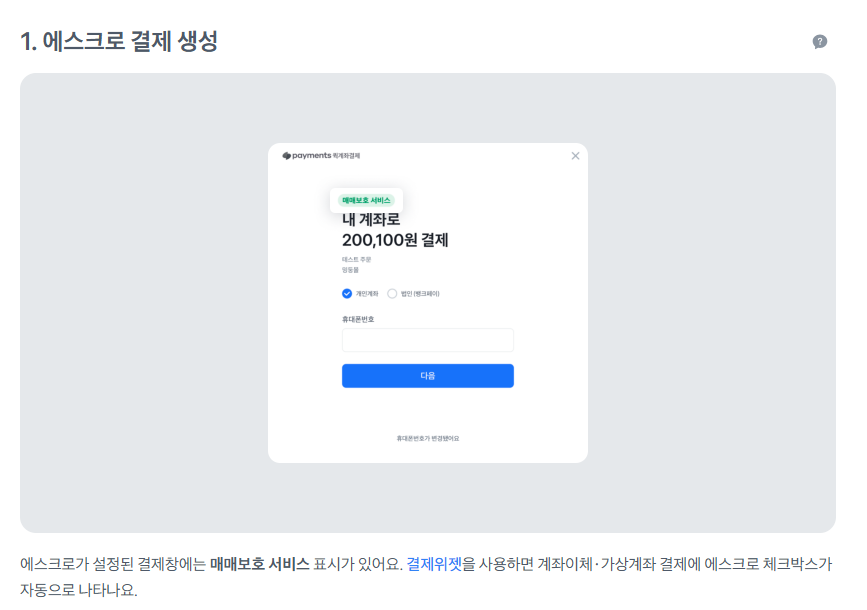867x610 pixels.
Task: Select the 법인 (뱅크페이) radio button
Action: (x=392, y=294)
